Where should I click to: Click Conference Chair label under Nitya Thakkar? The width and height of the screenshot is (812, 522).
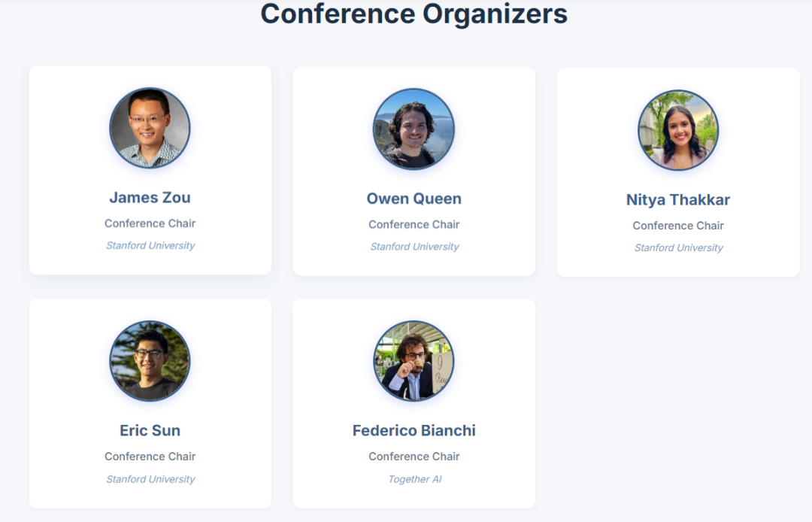[678, 226]
